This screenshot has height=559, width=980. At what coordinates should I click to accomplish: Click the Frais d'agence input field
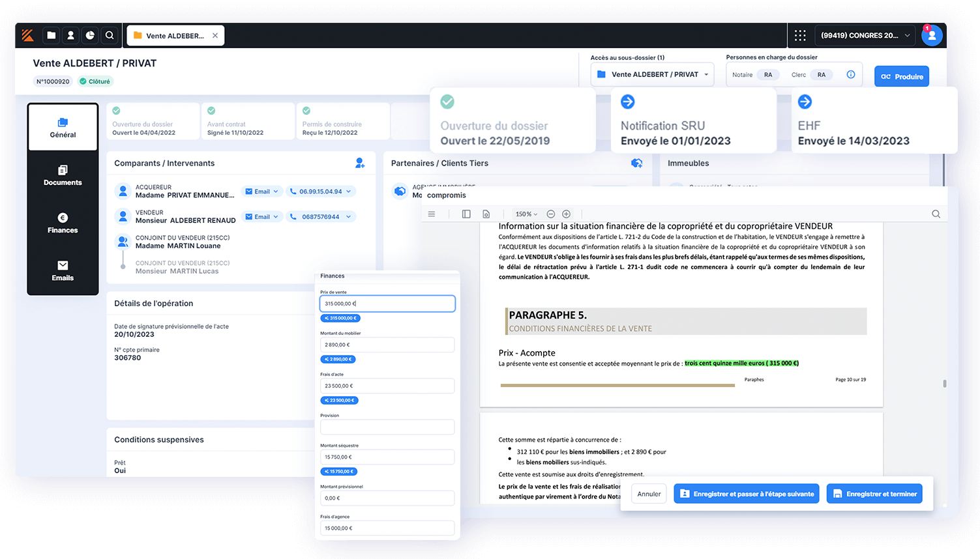pos(387,528)
